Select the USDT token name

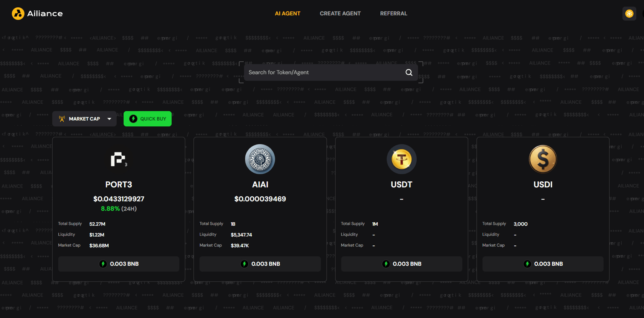point(401,185)
